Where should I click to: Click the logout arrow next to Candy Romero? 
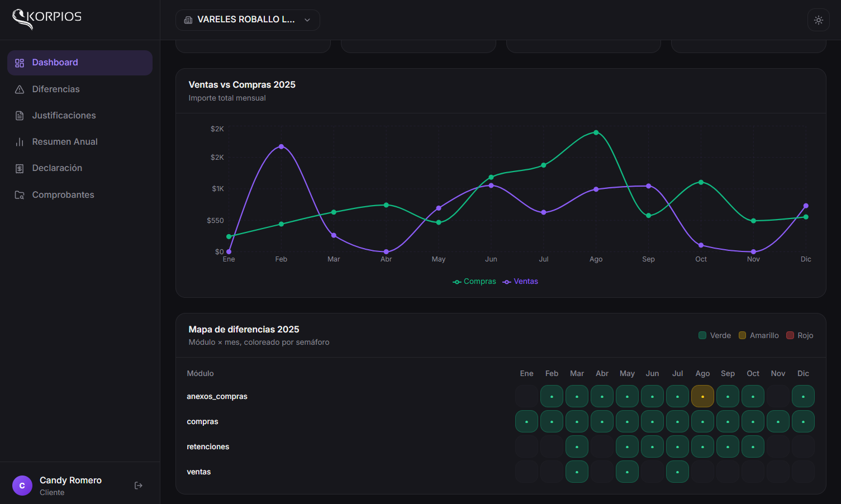coord(138,485)
